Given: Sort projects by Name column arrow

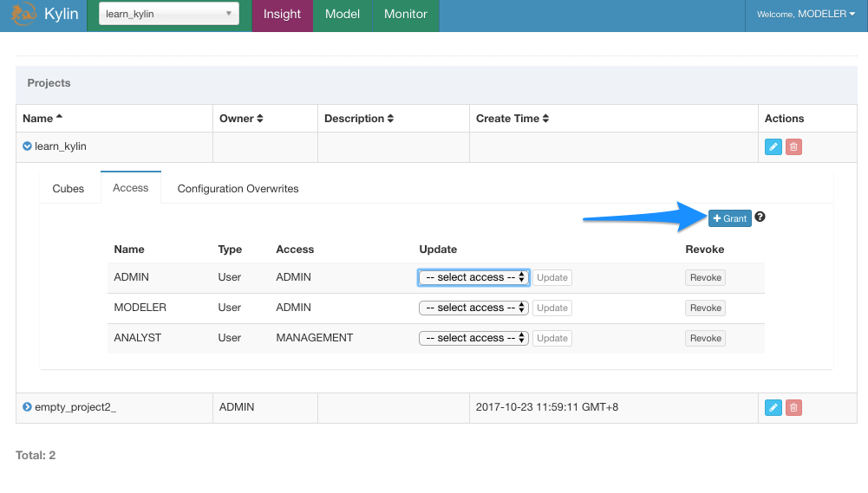Looking at the screenshot, I should tap(59, 118).
